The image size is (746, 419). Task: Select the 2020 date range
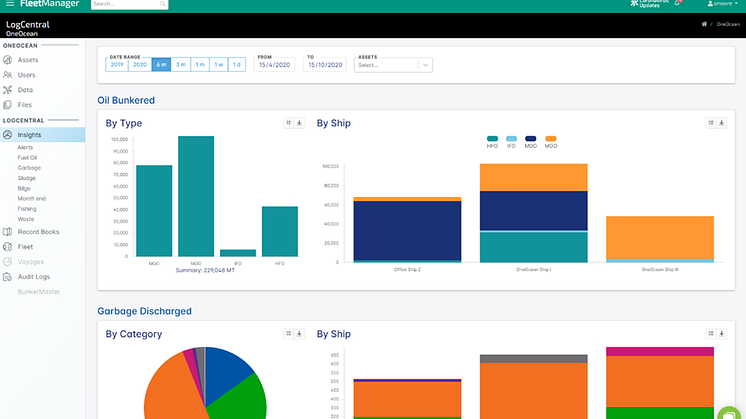point(140,65)
